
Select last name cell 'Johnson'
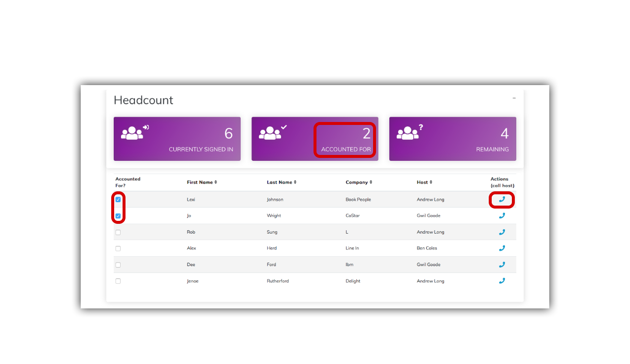[x=275, y=200]
